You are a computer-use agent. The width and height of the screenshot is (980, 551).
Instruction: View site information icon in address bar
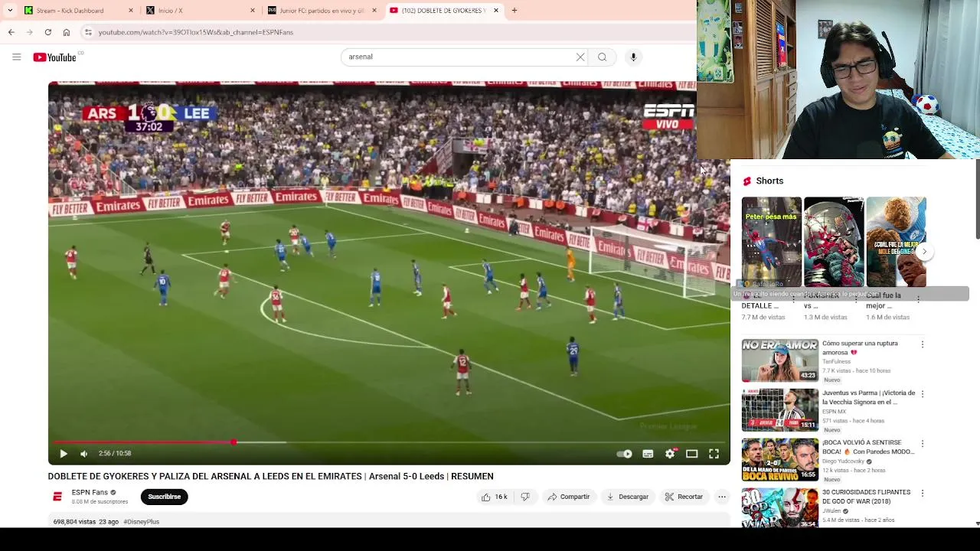[88, 32]
